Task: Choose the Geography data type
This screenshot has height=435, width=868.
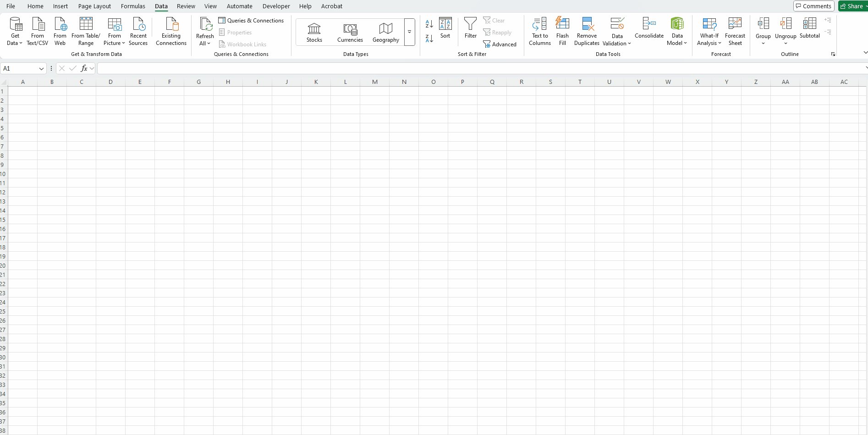Action: tap(385, 32)
